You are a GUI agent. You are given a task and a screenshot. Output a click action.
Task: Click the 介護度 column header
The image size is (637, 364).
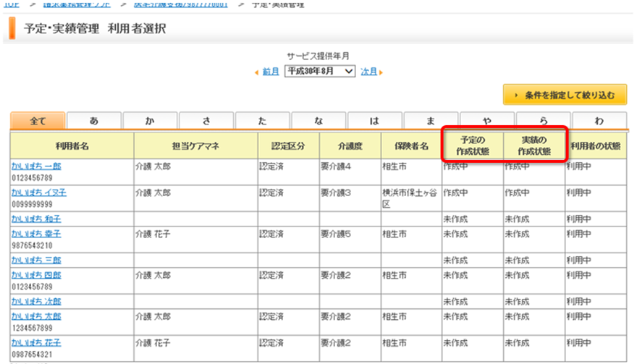coord(350,146)
